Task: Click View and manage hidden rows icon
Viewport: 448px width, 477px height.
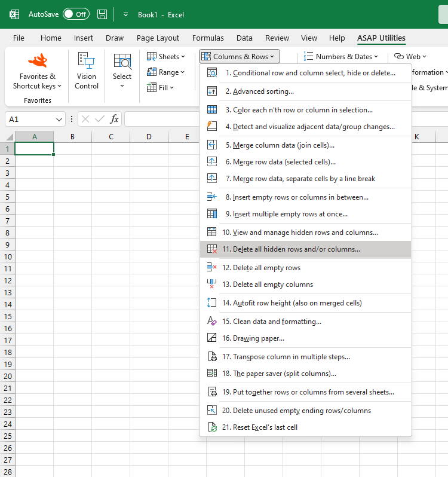Action: pyautogui.click(x=212, y=232)
